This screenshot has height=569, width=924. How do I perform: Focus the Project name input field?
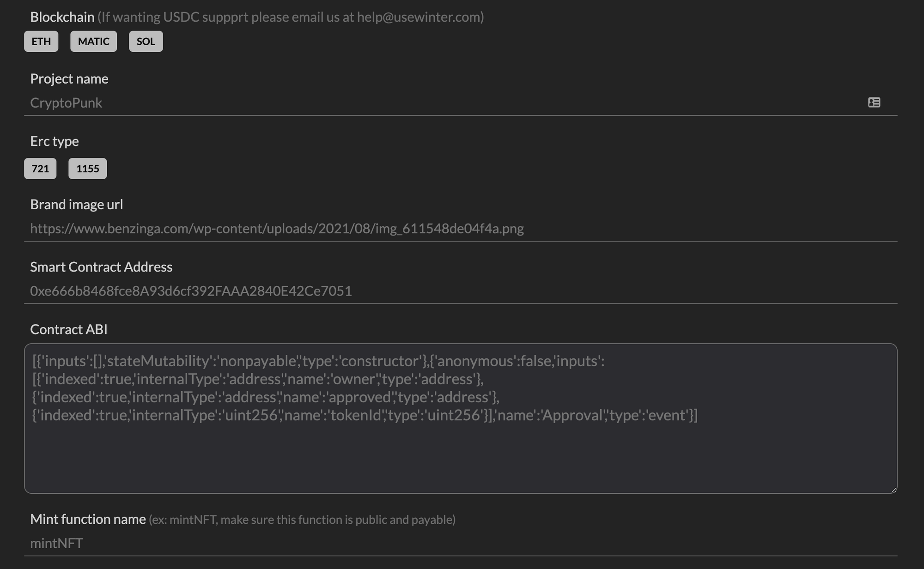pyautogui.click(x=461, y=103)
